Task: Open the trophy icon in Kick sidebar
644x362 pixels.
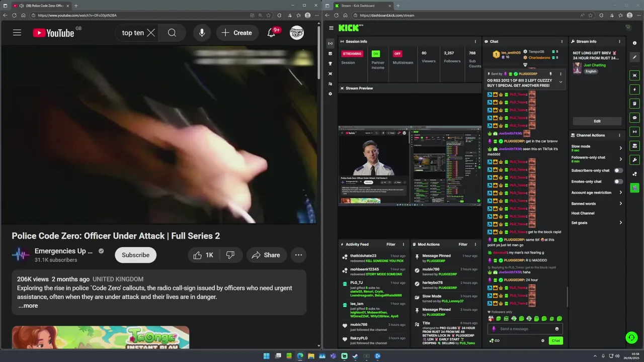Action: click(x=330, y=63)
